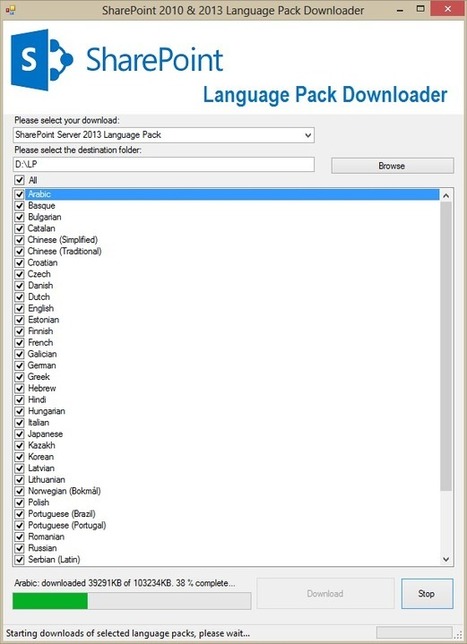Uncheck the All checkbox
The image size is (467, 644).
[19, 180]
